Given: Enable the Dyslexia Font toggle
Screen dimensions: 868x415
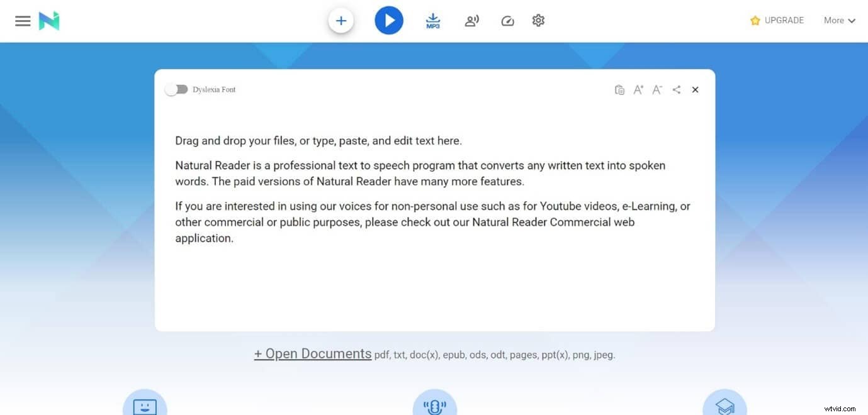Looking at the screenshot, I should click(x=177, y=89).
